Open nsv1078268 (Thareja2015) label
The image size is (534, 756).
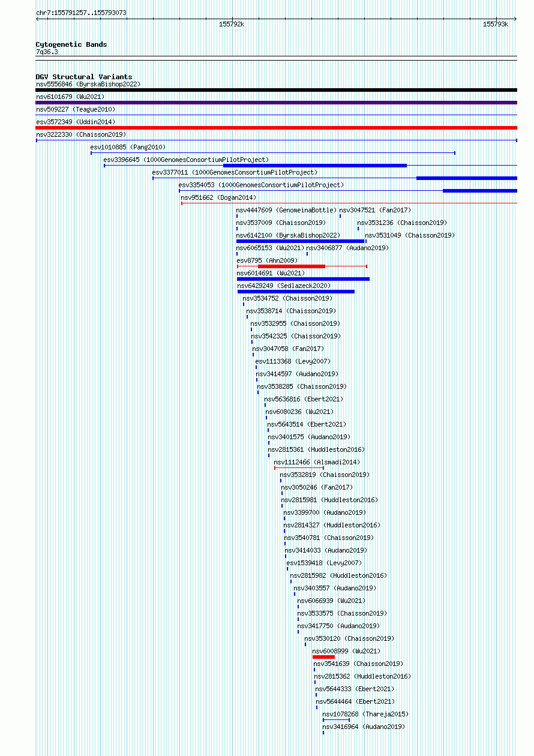coord(365,715)
